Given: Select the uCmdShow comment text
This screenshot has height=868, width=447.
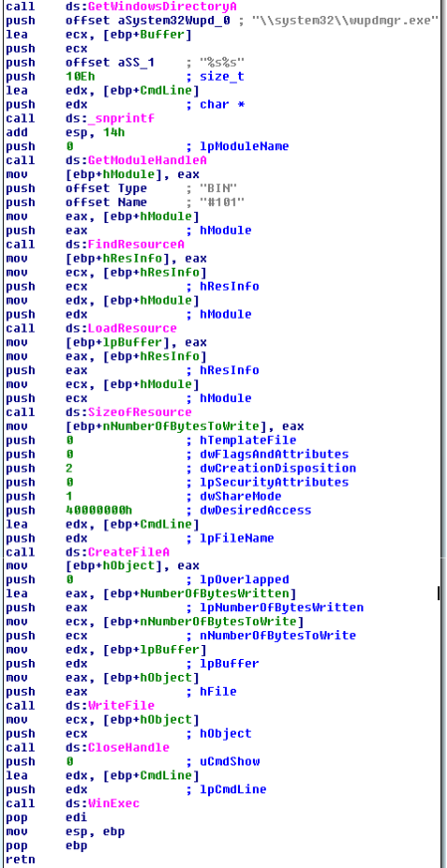Looking at the screenshot, I should [230, 761].
